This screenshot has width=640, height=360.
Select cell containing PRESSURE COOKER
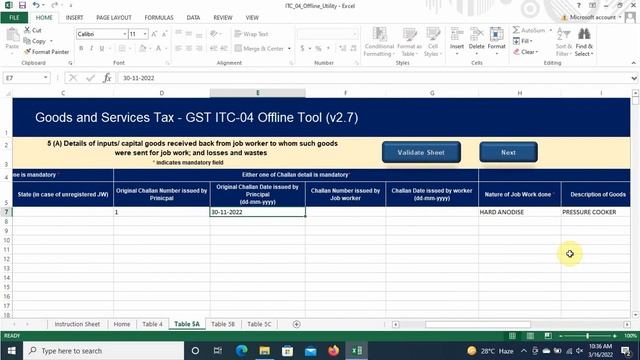pos(596,212)
